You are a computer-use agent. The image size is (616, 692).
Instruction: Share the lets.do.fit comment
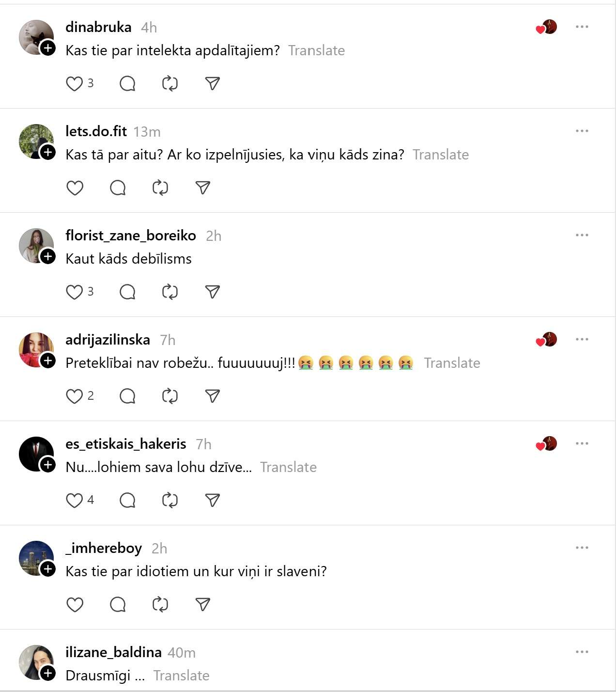click(x=202, y=188)
